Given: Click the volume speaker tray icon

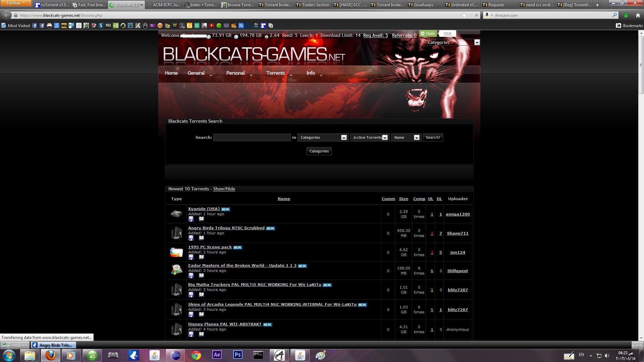Looking at the screenshot, I should tap(606, 356).
